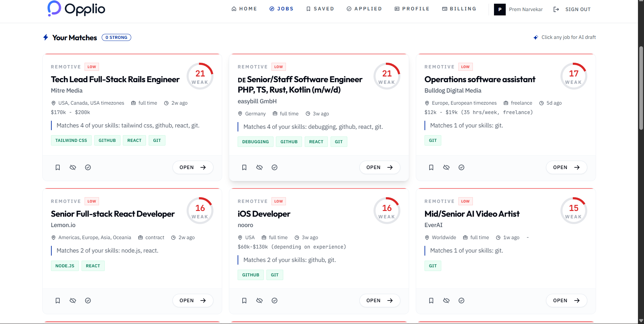Screen dimensions: 644x324
Task: Click the Tech Lead Full-Stack Rails Engineer title
Action: tap(115, 79)
